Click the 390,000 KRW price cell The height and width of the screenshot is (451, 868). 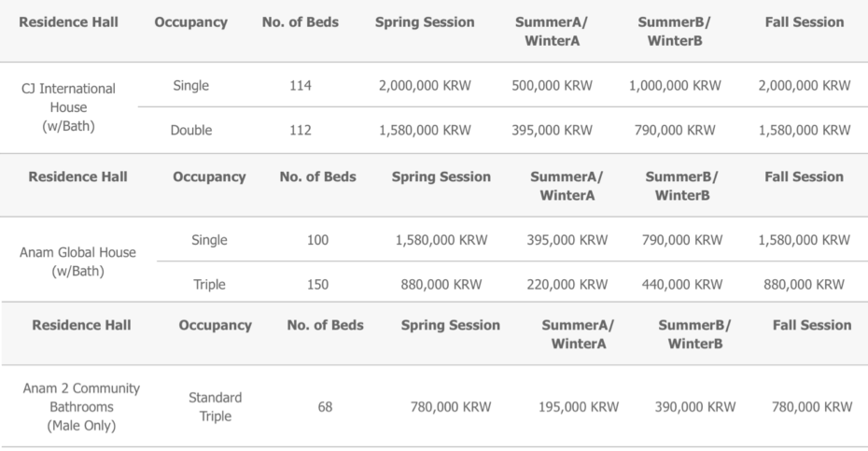[695, 407]
